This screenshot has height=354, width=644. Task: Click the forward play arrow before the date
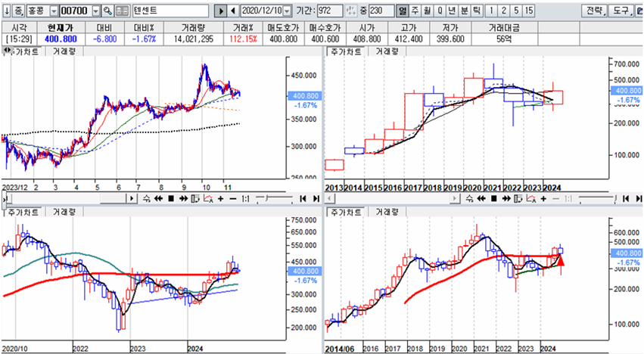point(220,11)
